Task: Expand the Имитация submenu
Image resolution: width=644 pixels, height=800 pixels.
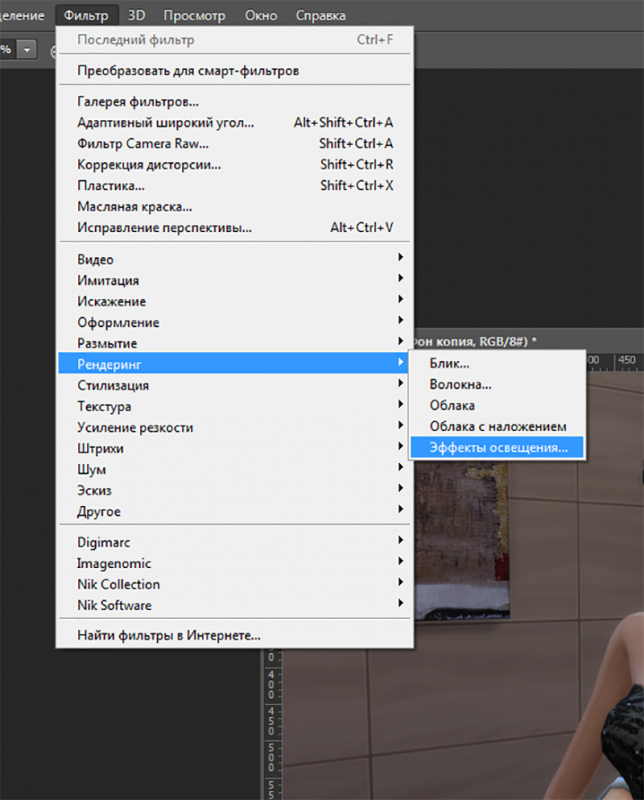Action: 235,280
